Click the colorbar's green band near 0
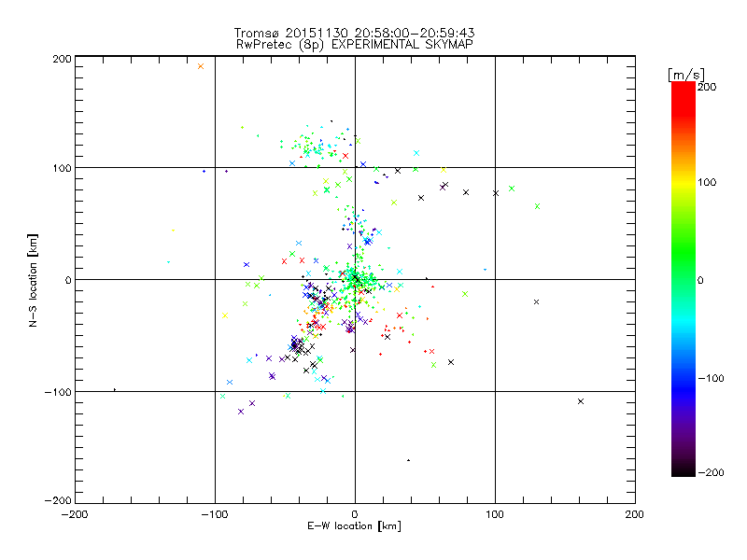Screen dimensions: 747x560 pyautogui.click(x=684, y=279)
